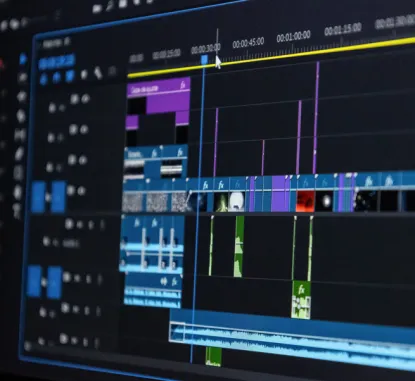Click the Captions track options icon

[113, 71]
